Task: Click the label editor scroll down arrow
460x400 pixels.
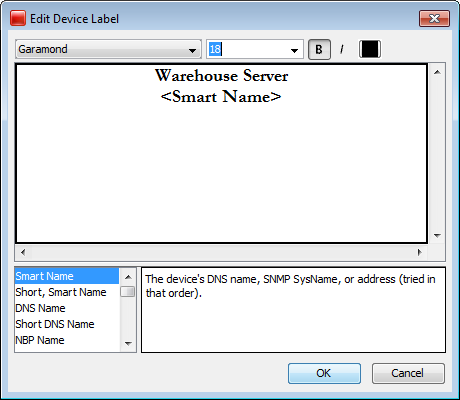Action: click(x=437, y=236)
